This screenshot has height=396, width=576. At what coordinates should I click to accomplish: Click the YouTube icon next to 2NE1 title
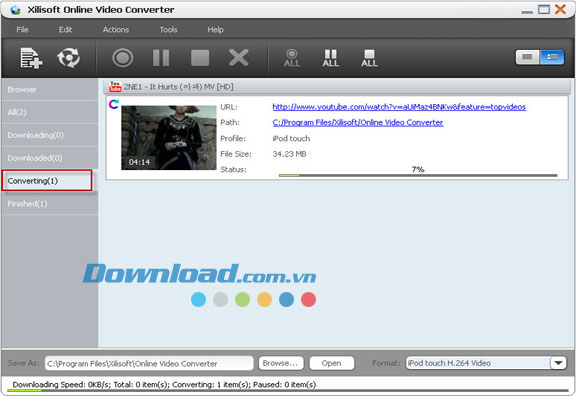[x=115, y=87]
